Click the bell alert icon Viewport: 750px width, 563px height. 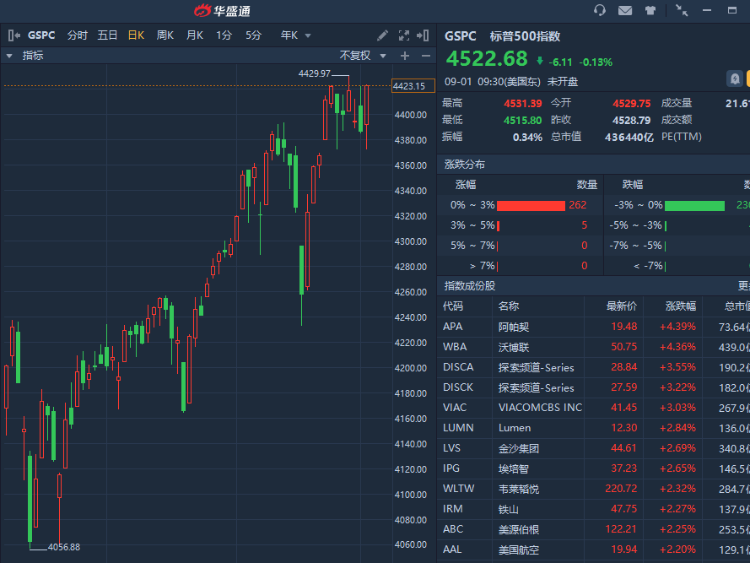click(x=734, y=78)
